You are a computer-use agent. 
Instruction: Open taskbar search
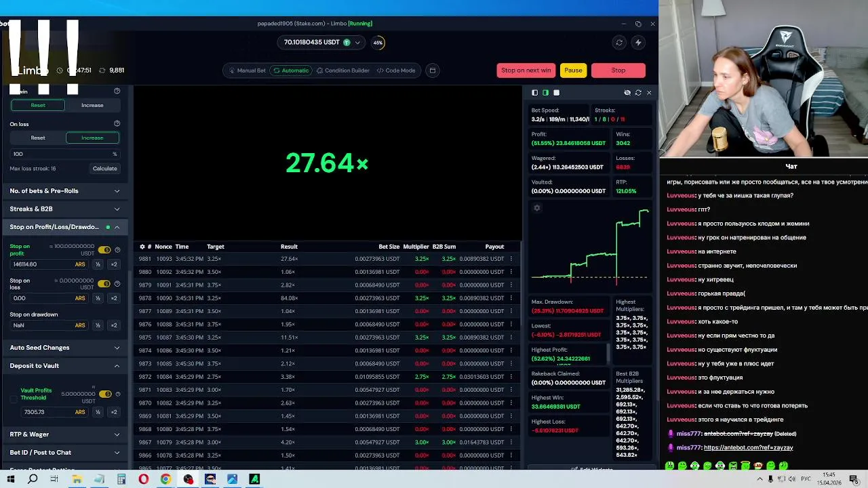click(33, 479)
